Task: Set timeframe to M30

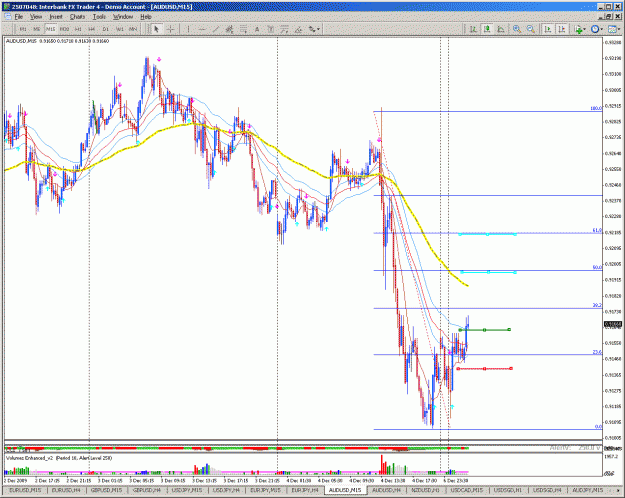Action: click(x=65, y=29)
